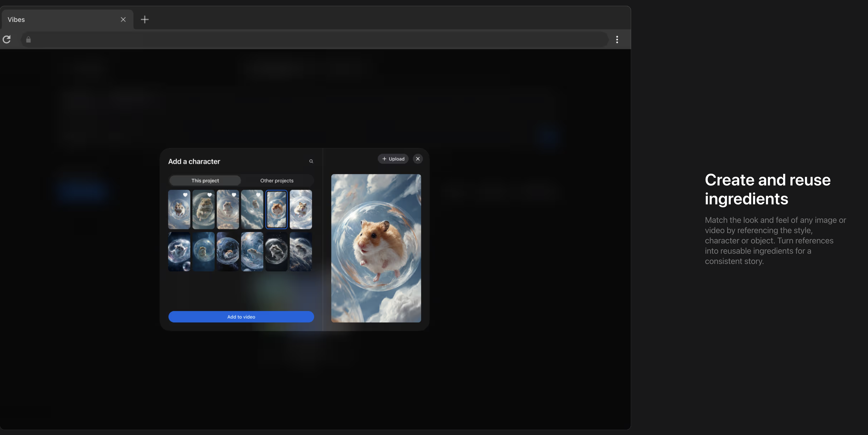Click the plus icon on Upload
868x435 pixels.
384,159
